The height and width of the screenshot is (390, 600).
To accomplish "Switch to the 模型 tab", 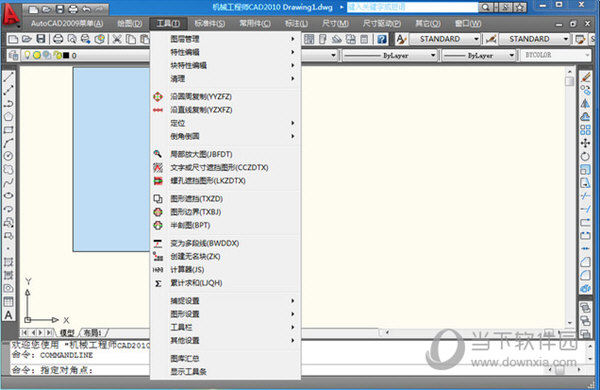I will [67, 333].
